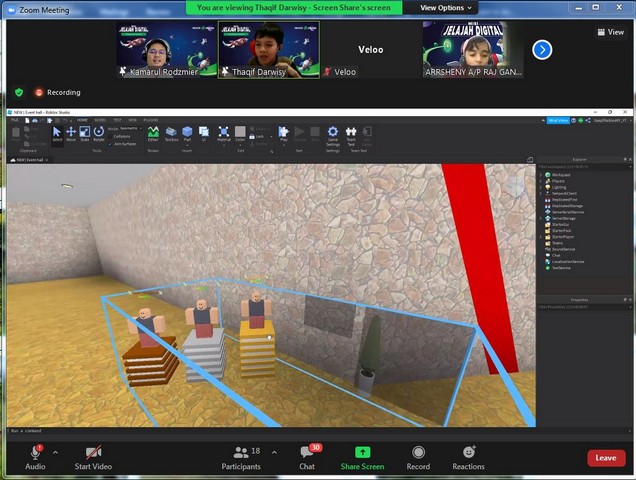Click the View layout button
The height and width of the screenshot is (480, 636).
point(609,32)
